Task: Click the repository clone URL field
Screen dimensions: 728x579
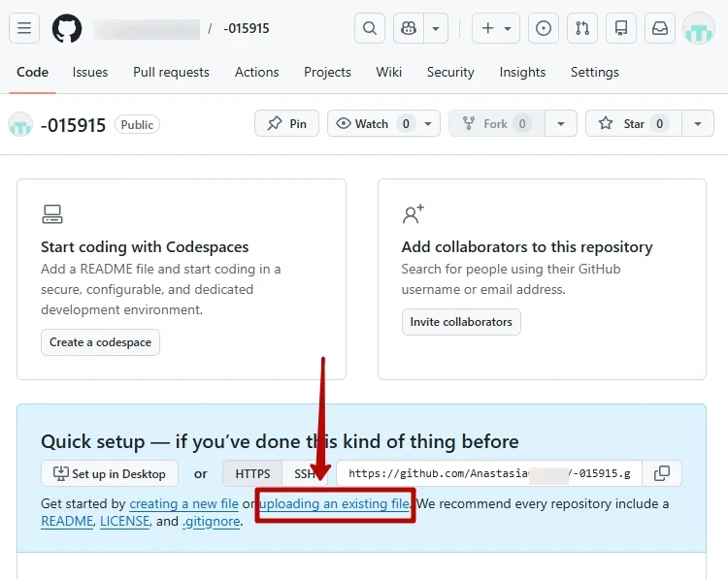Action: [x=489, y=473]
